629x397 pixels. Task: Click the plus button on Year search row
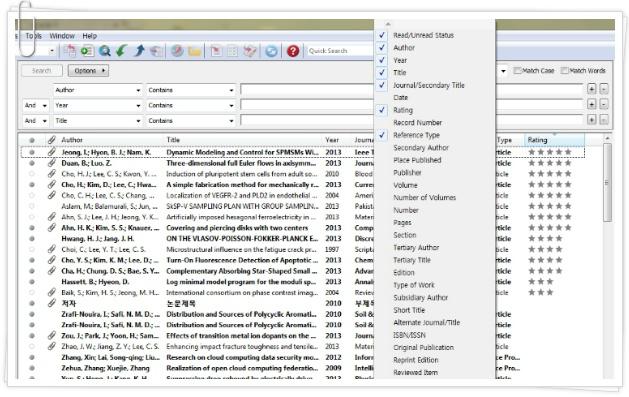591,104
